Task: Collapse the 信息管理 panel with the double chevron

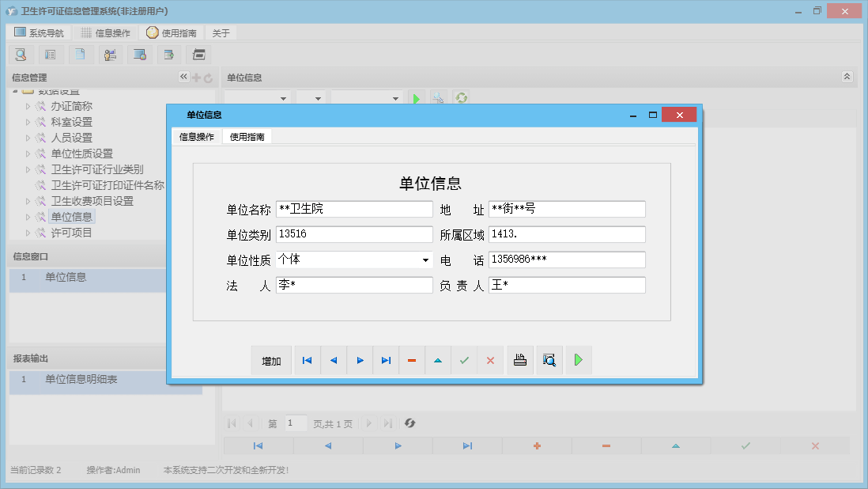Action: (x=183, y=77)
